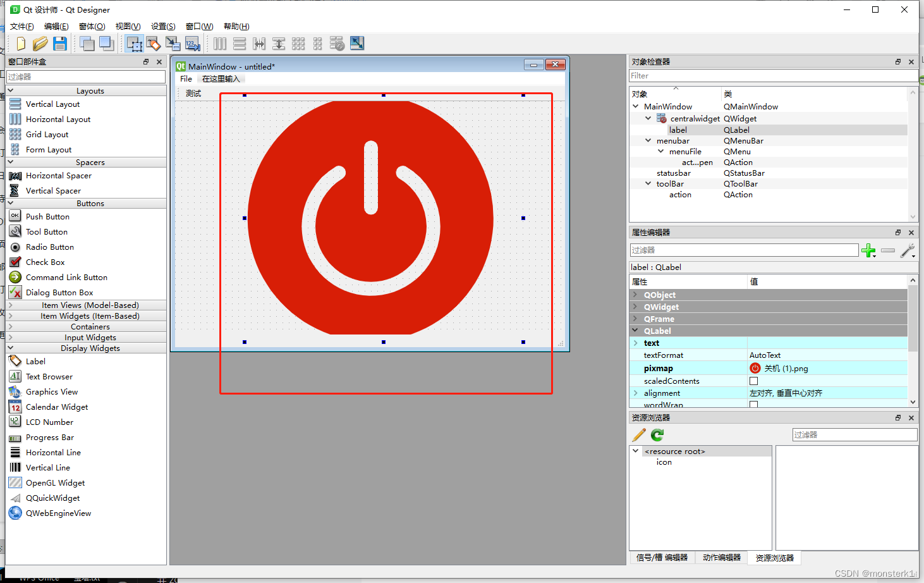924x583 pixels.
Task: Expand the QWidget property section
Action: click(636, 307)
